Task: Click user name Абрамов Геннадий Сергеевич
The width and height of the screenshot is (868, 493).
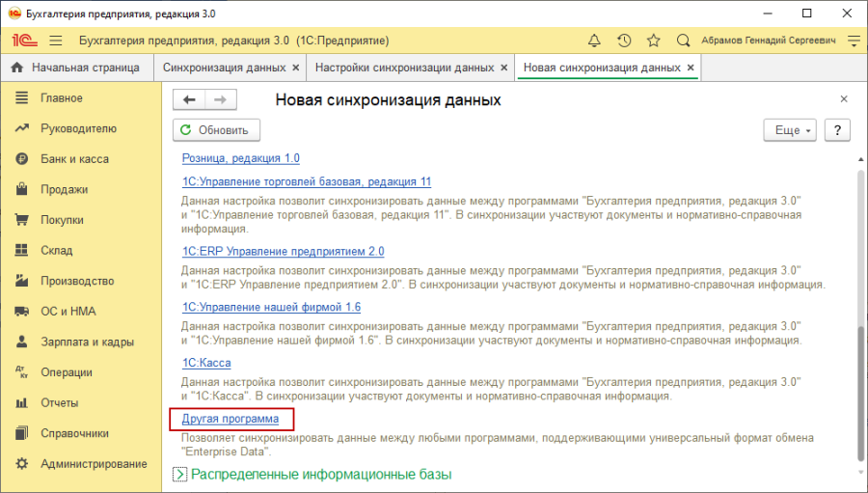Action: (x=769, y=41)
